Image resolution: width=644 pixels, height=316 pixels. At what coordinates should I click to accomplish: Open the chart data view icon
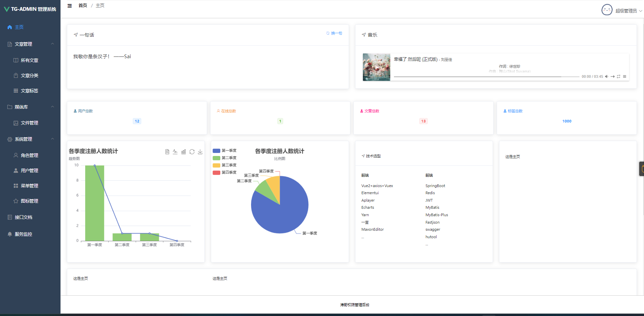(167, 152)
